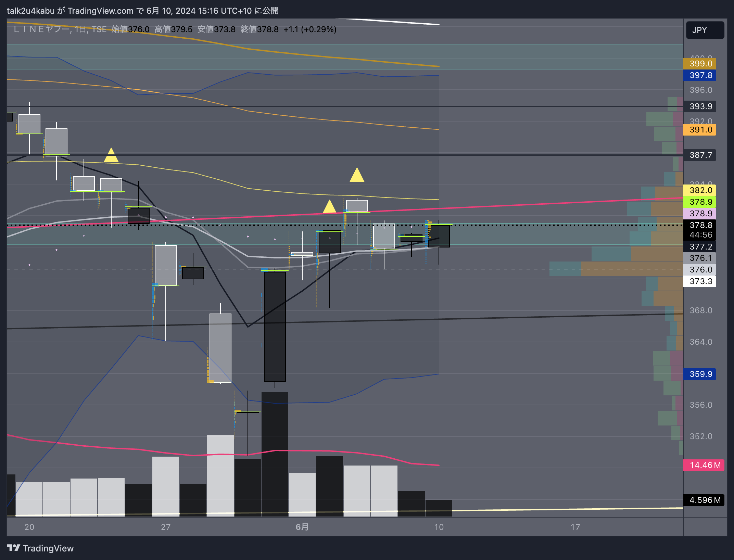
Task: Click the pink-lavender 378.9 price label
Action: coord(700,214)
